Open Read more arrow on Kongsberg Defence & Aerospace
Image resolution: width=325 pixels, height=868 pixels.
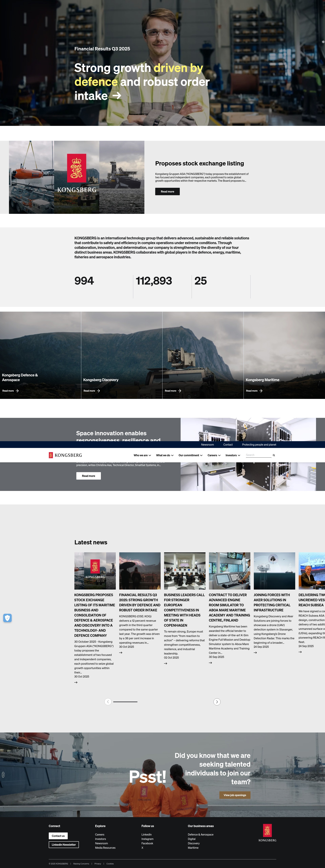[x=10, y=391]
